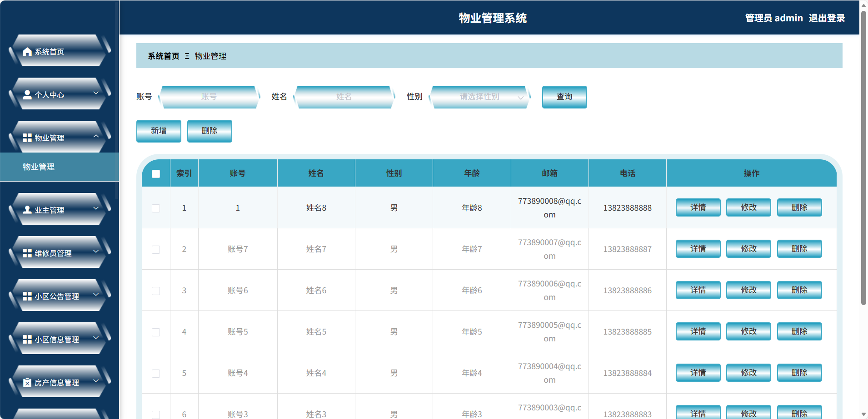Screen dimensions: 868x419
Task: Click the 姓名6 name cell
Action: click(316, 291)
